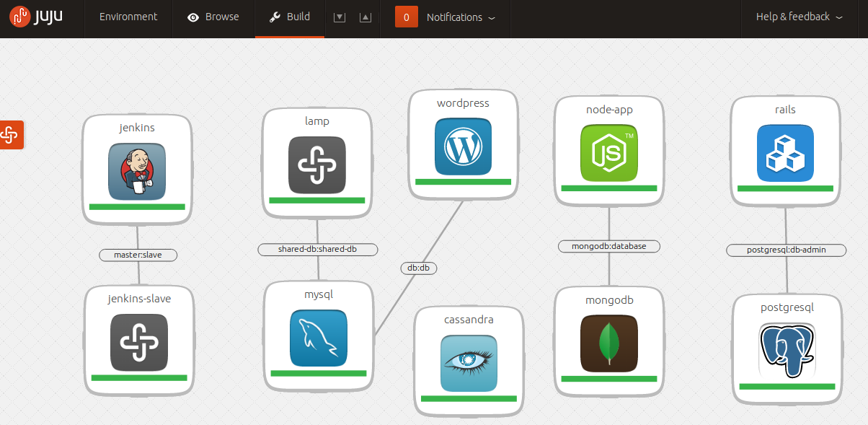Click the green status bar under wordpress
Image resolution: width=868 pixels, height=425 pixels.
(x=463, y=183)
